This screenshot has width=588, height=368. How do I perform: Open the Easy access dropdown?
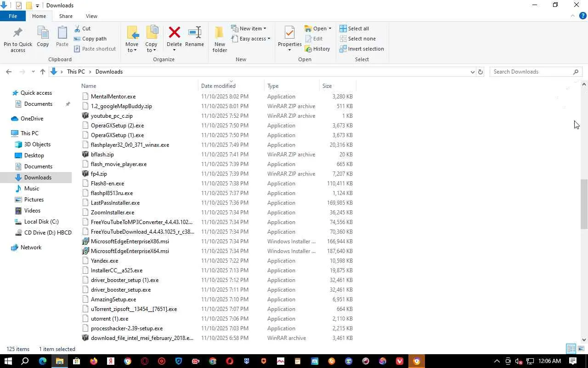(250, 39)
